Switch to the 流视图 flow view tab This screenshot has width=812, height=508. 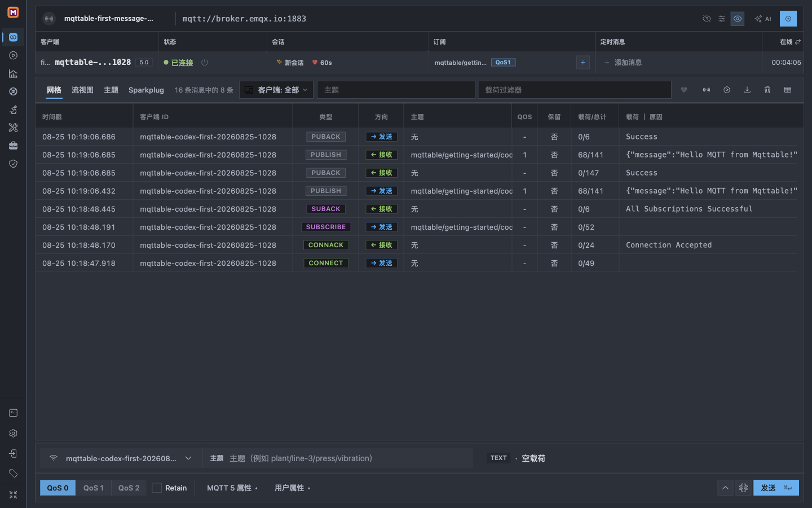click(82, 90)
